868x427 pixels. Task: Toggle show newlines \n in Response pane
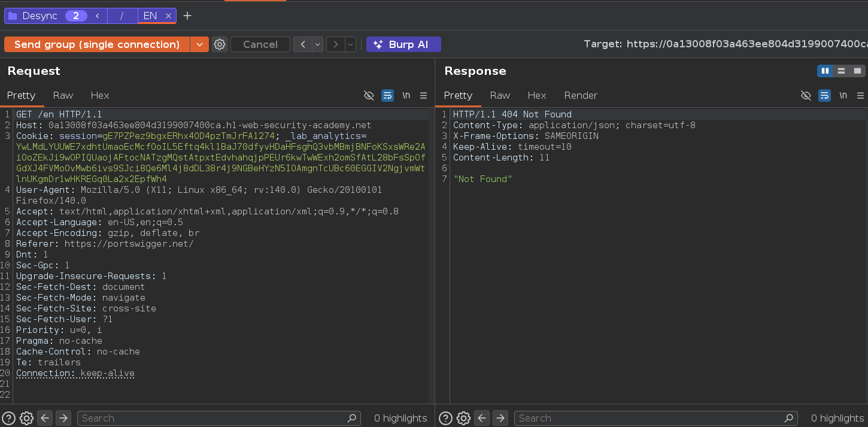(843, 95)
